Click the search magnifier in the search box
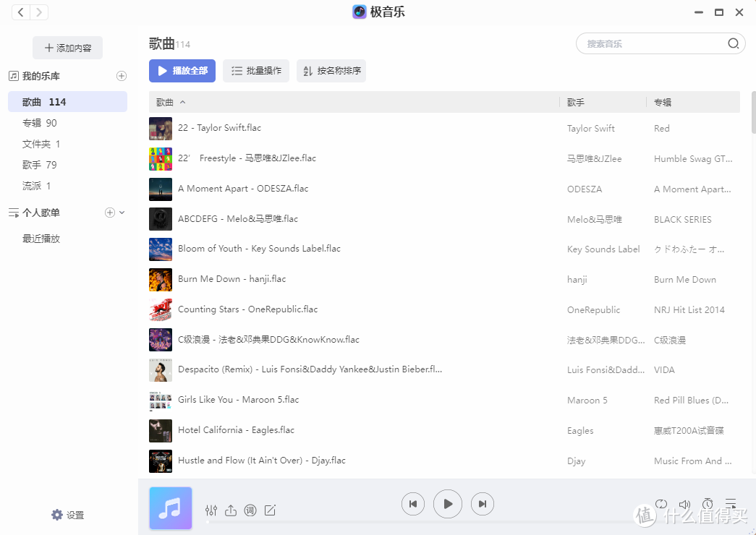 pos(733,43)
